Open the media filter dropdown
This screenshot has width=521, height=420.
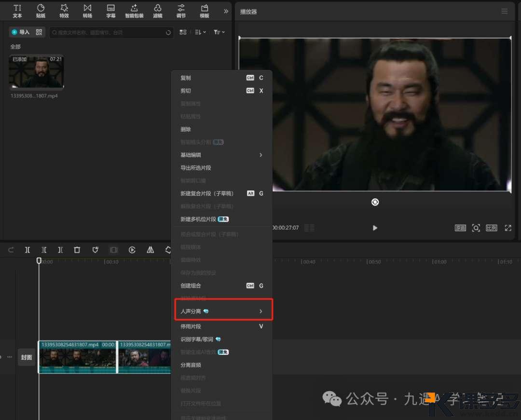click(219, 32)
